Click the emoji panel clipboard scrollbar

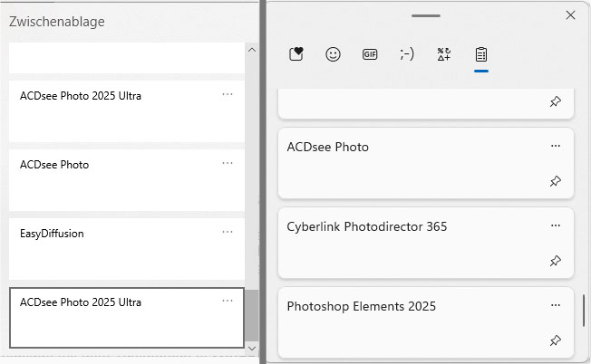pyautogui.click(x=584, y=311)
